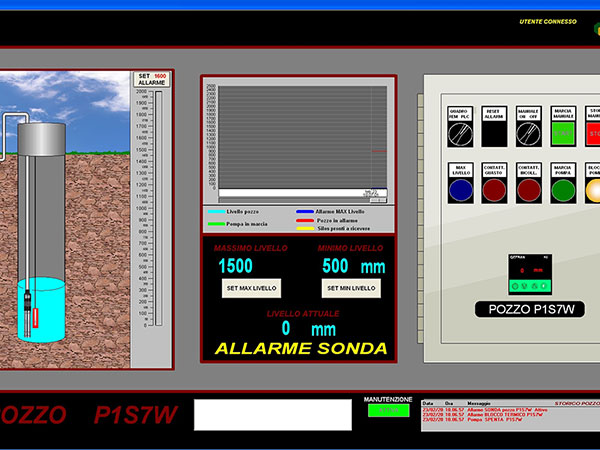Click the Gefran digital level display
Image resolution: width=600 pixels, height=450 pixels.
coord(529,272)
